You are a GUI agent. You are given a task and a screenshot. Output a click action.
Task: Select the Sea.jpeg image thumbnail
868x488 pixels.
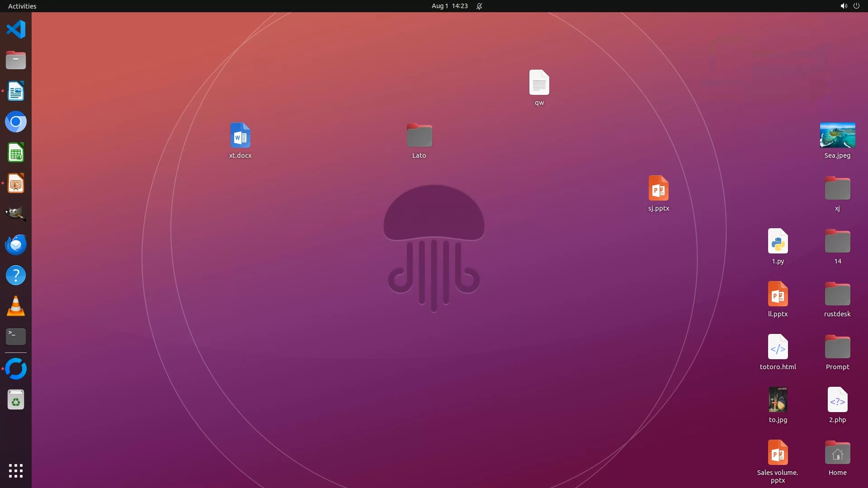pos(837,135)
